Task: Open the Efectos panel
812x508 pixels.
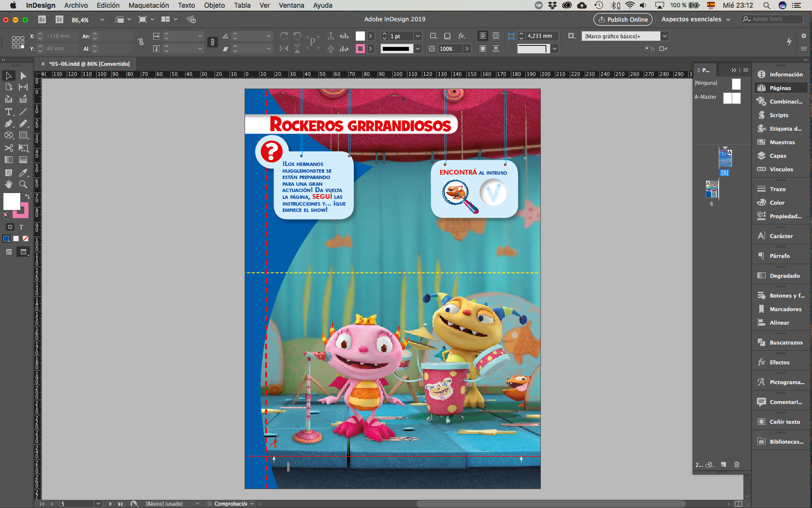Action: pyautogui.click(x=780, y=362)
